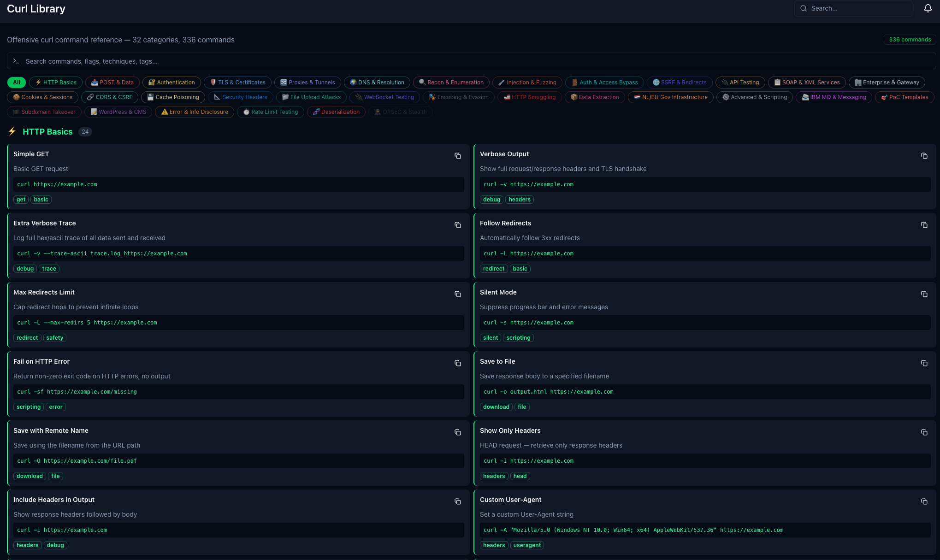Toggle the HTTP Smuggling category filter
Image resolution: width=940 pixels, height=560 pixels.
click(x=529, y=97)
